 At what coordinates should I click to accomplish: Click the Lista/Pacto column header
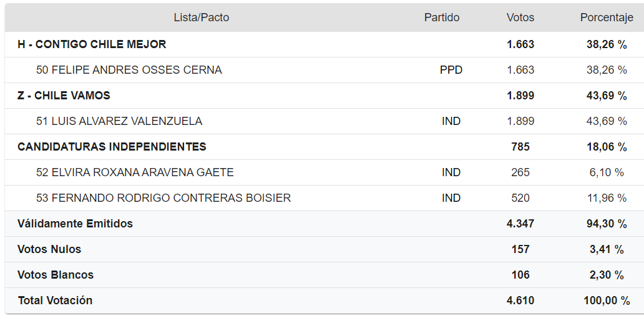point(201,17)
